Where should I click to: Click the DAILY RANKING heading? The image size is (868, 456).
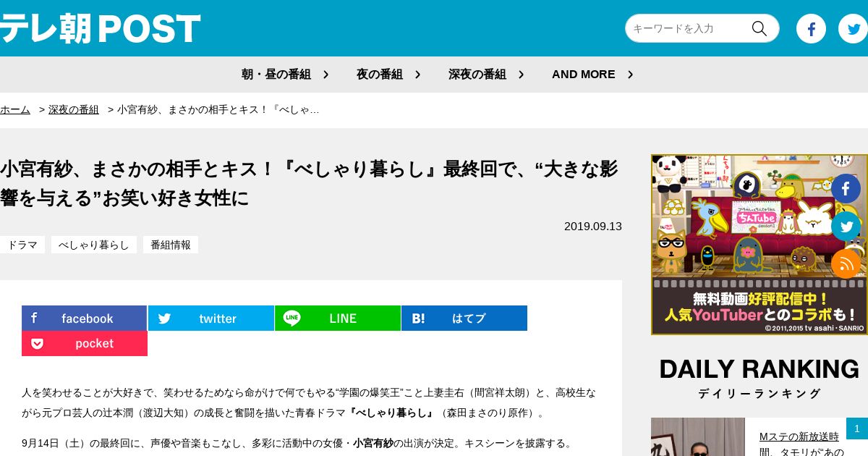pyautogui.click(x=759, y=369)
